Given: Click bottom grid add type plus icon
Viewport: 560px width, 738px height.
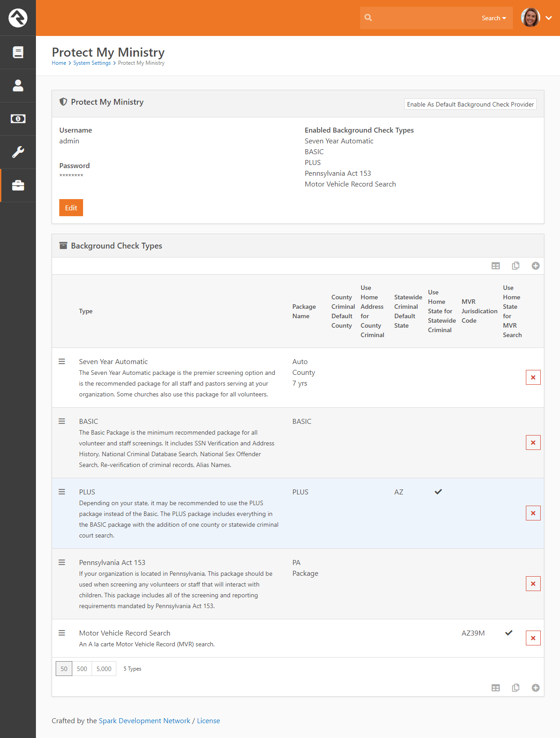Looking at the screenshot, I should point(535,688).
